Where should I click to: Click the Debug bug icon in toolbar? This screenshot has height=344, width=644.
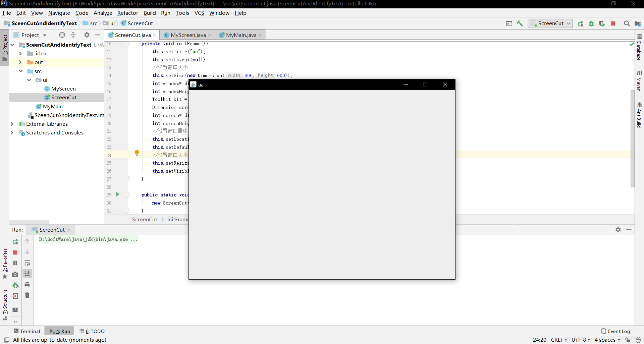(x=591, y=23)
